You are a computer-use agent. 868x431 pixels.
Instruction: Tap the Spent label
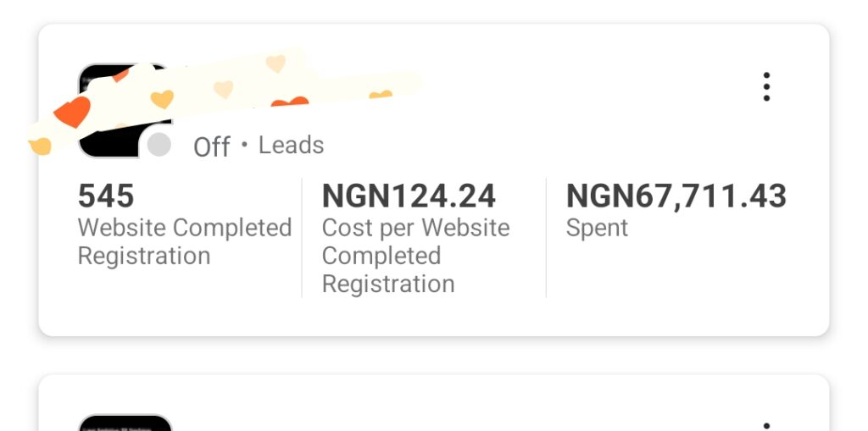pyautogui.click(x=598, y=229)
